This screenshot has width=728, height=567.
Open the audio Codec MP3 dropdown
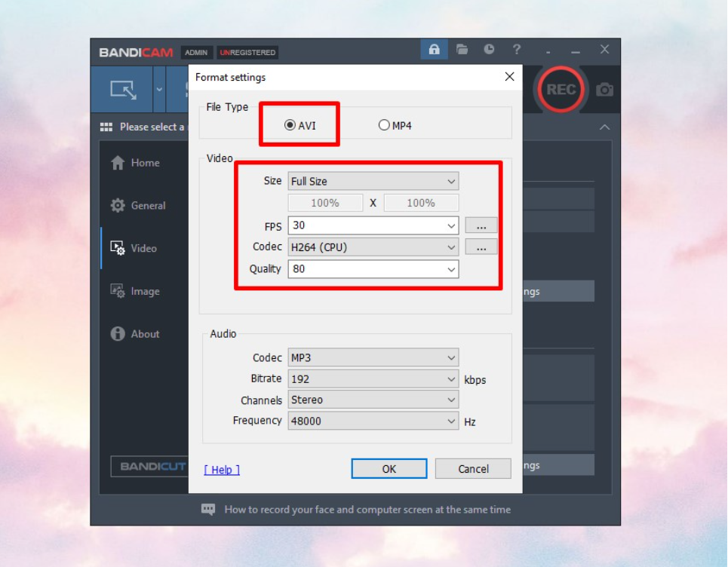373,357
